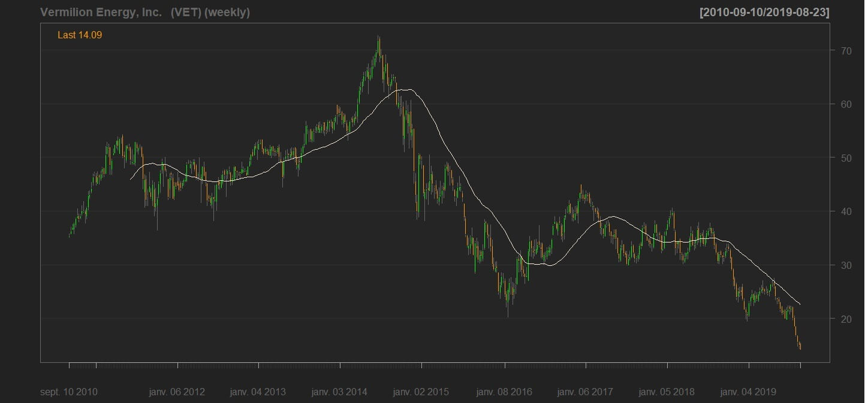Image resolution: width=868 pixels, height=403 pixels.
Task: Click the x-axis label 'janv. 04 2019'
Action: (x=748, y=392)
